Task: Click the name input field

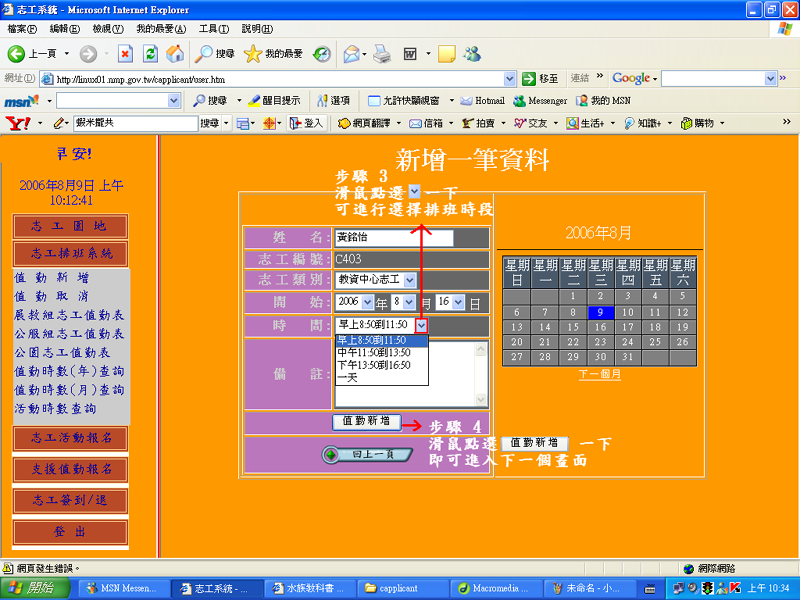Action: coord(394,238)
